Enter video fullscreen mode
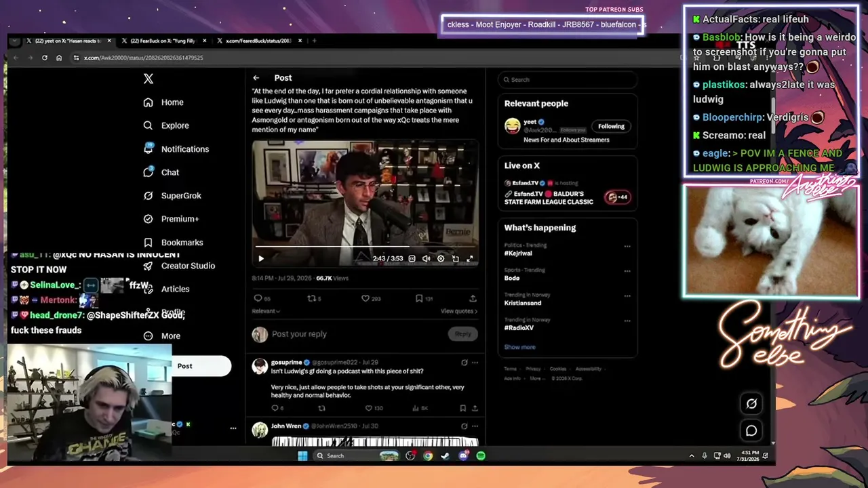Image resolution: width=868 pixels, height=488 pixels. pos(470,258)
